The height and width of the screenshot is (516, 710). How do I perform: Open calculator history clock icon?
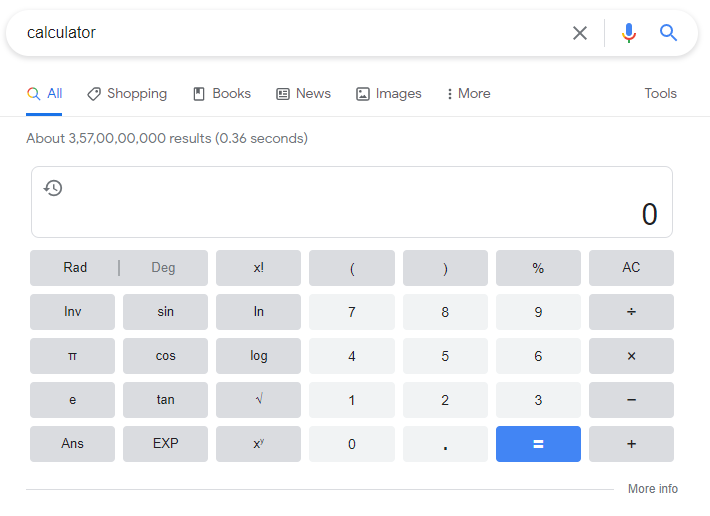pyautogui.click(x=54, y=188)
